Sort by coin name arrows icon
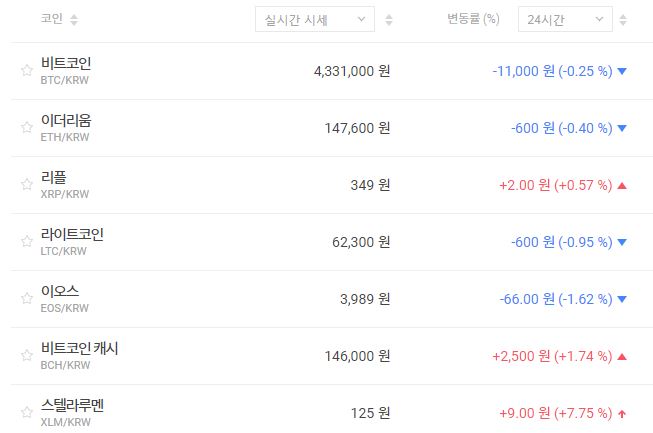This screenshot has height=433, width=653. (x=75, y=20)
